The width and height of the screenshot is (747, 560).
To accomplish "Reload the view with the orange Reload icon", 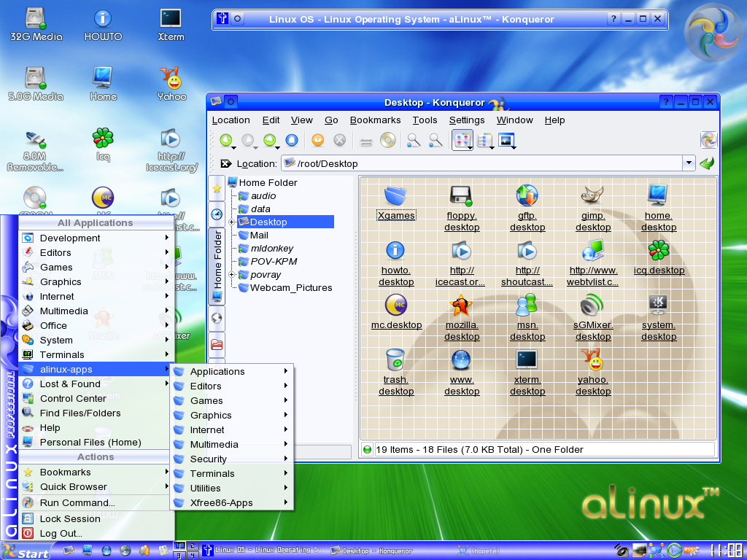I will tap(318, 140).
